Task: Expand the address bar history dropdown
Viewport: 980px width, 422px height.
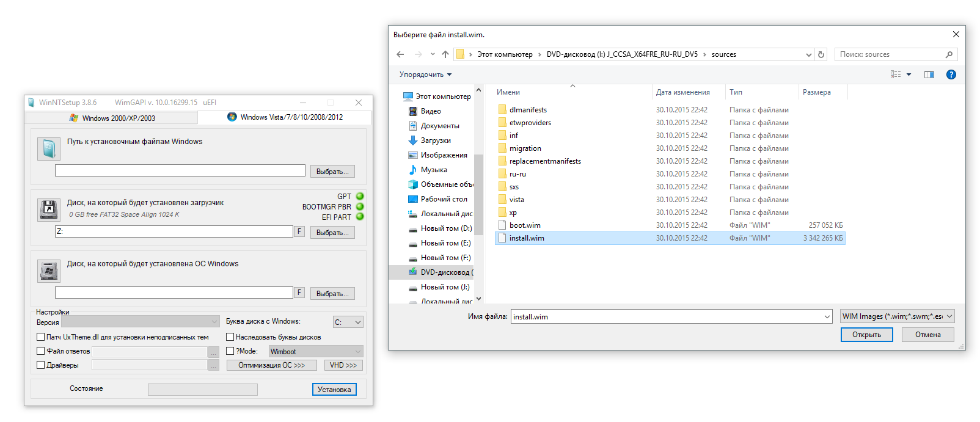Action: coord(808,54)
